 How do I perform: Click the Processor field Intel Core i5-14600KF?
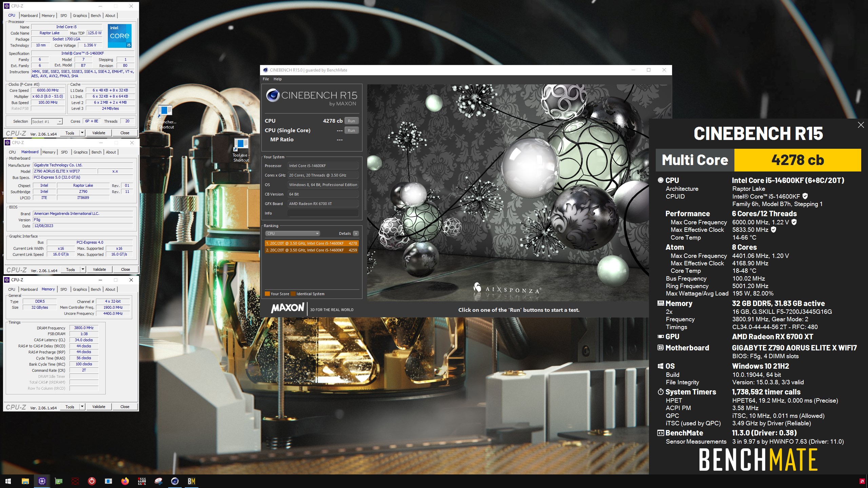[x=323, y=166]
